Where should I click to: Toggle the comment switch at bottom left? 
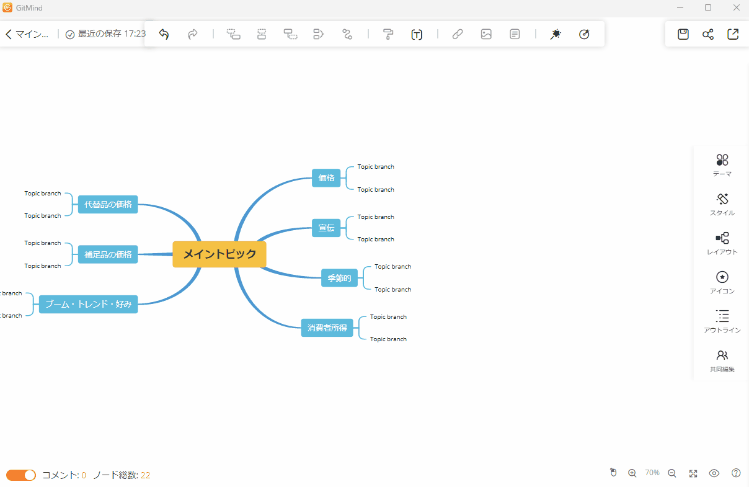coord(21,475)
